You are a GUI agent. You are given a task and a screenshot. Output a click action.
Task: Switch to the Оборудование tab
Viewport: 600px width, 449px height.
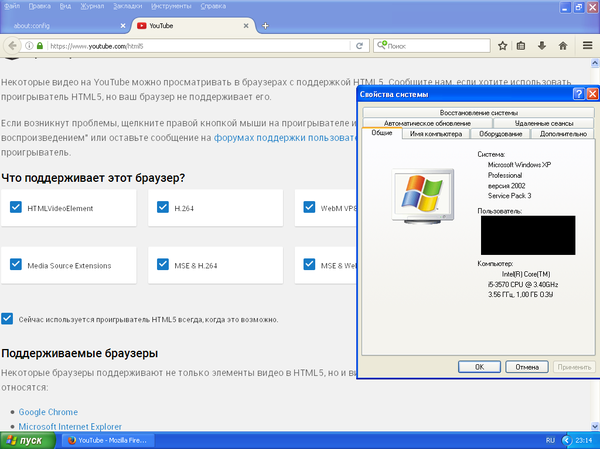pos(499,133)
